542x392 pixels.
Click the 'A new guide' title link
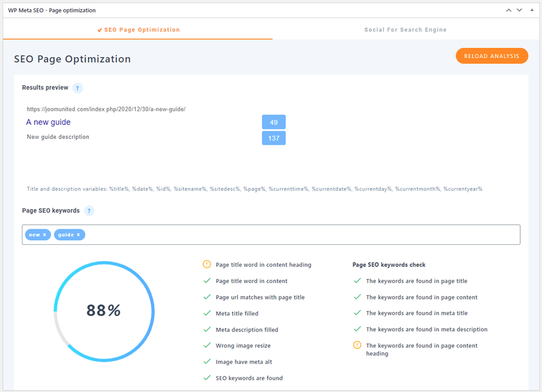[x=48, y=122]
